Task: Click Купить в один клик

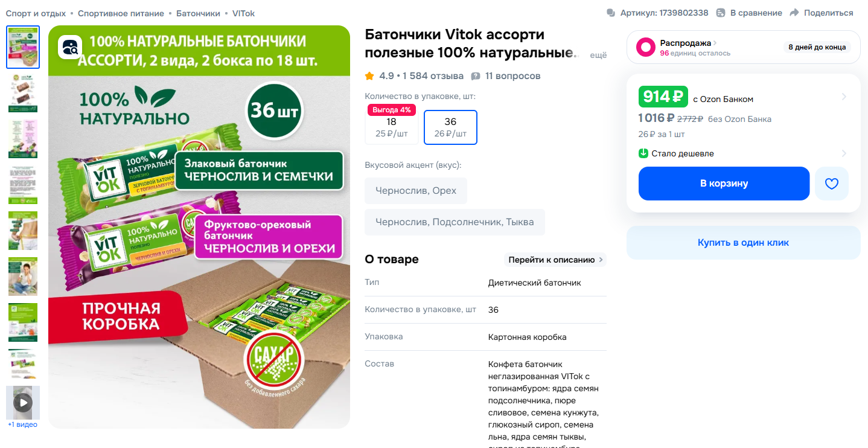Action: tap(743, 243)
